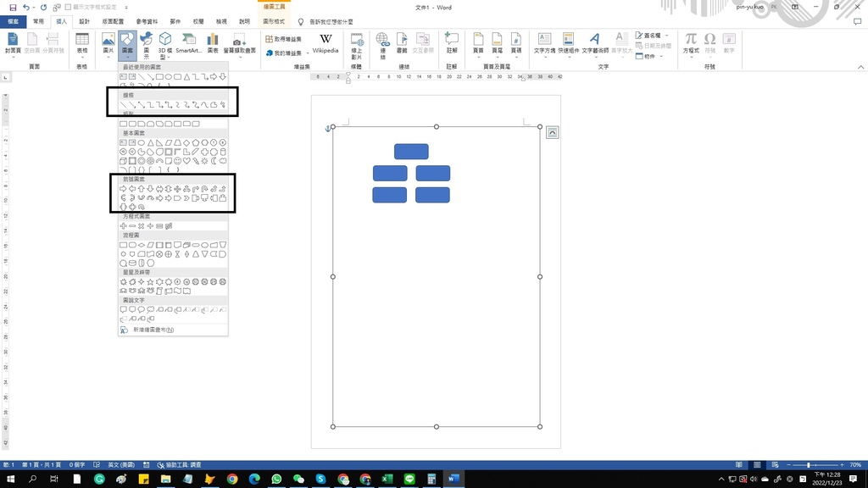Click the Save icon in quick access toolbar
The height and width of the screenshot is (488, 868).
click(x=13, y=7)
